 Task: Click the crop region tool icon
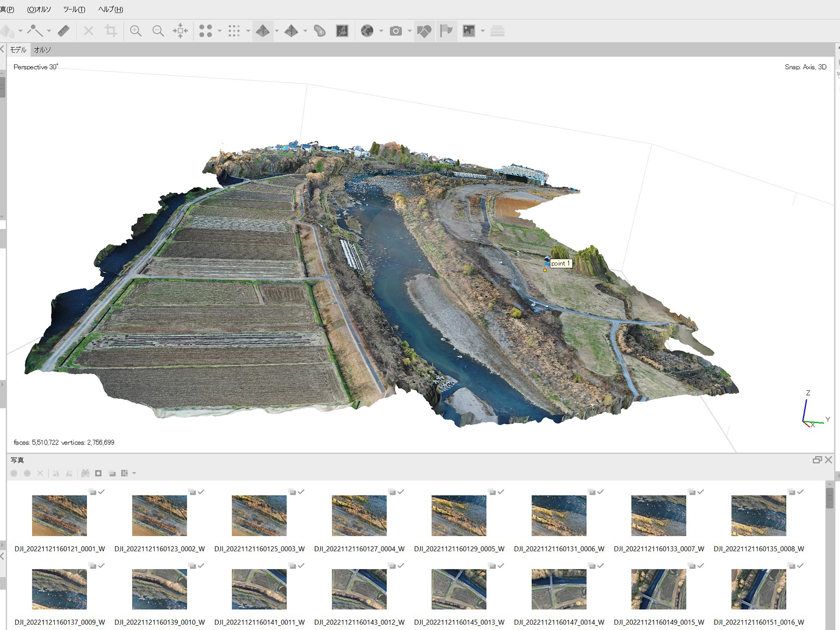pyautogui.click(x=111, y=31)
